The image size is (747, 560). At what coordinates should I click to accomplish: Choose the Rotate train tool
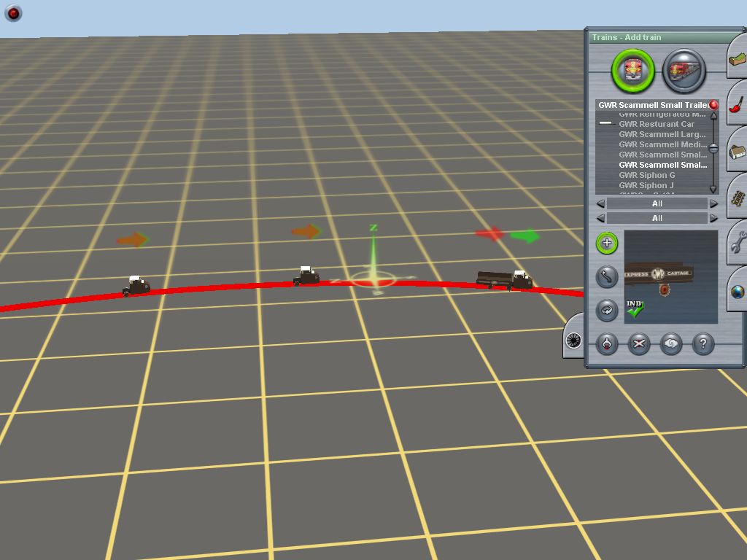pos(607,310)
